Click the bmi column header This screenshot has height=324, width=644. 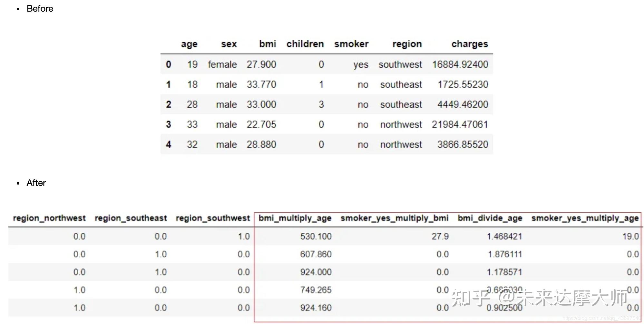[268, 44]
